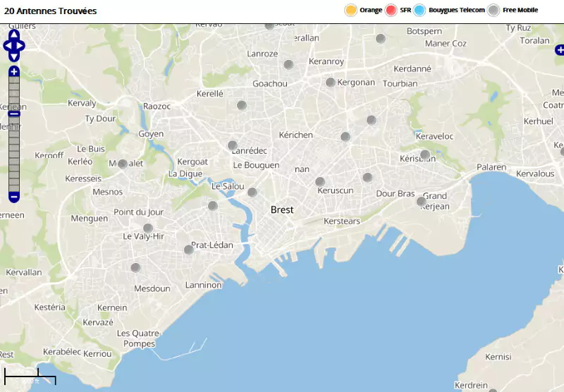This screenshot has width=564, height=392.
Task: Select the antenna marker above Mesdoun
Action: (x=135, y=268)
